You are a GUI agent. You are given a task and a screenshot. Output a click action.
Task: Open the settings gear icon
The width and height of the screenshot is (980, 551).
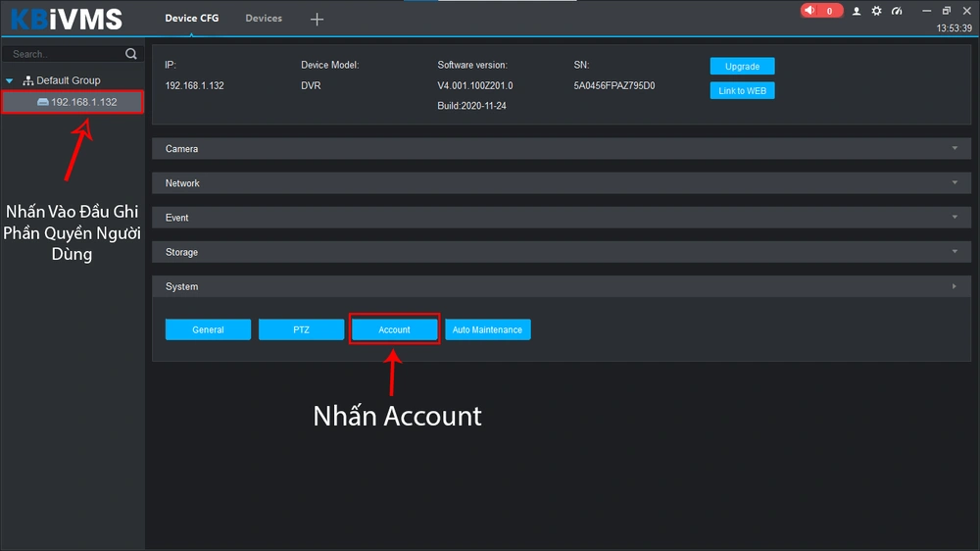[876, 11]
